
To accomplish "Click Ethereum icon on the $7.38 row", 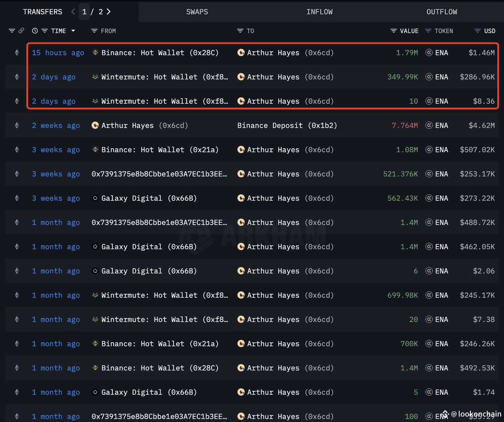I will coord(17,320).
